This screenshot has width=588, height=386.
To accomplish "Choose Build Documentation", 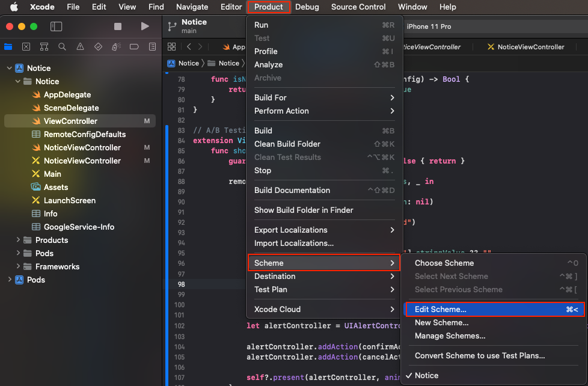I will point(325,190).
